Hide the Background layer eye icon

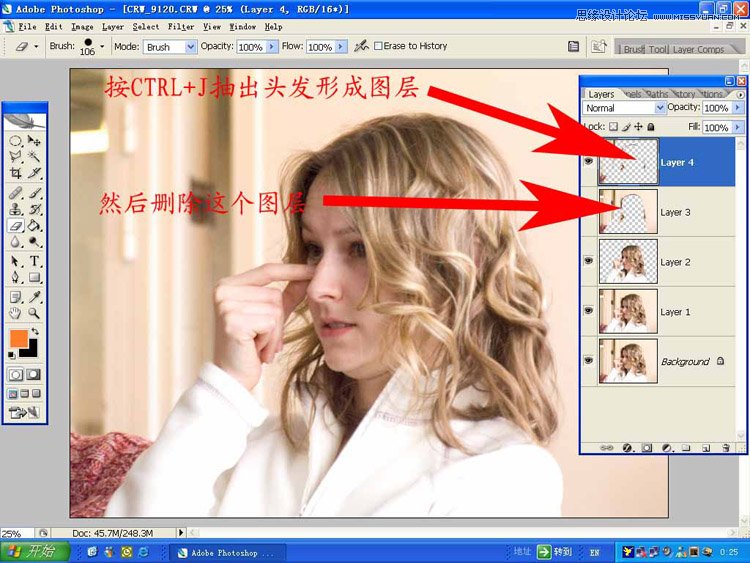589,361
